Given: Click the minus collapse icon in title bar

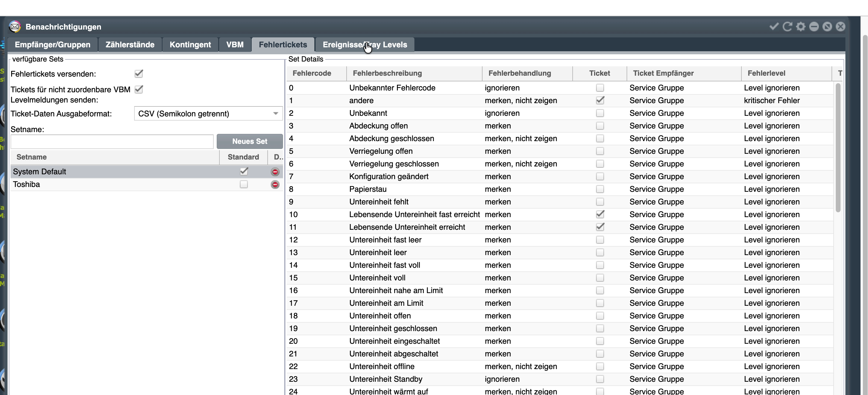Looking at the screenshot, I should 814,27.
